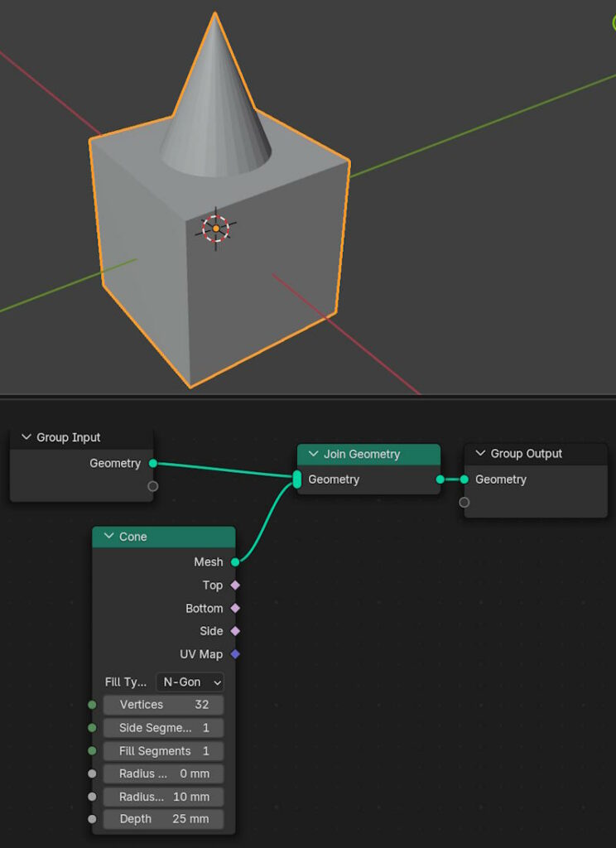
Task: Collapse the Group Output node
Action: pos(480,454)
